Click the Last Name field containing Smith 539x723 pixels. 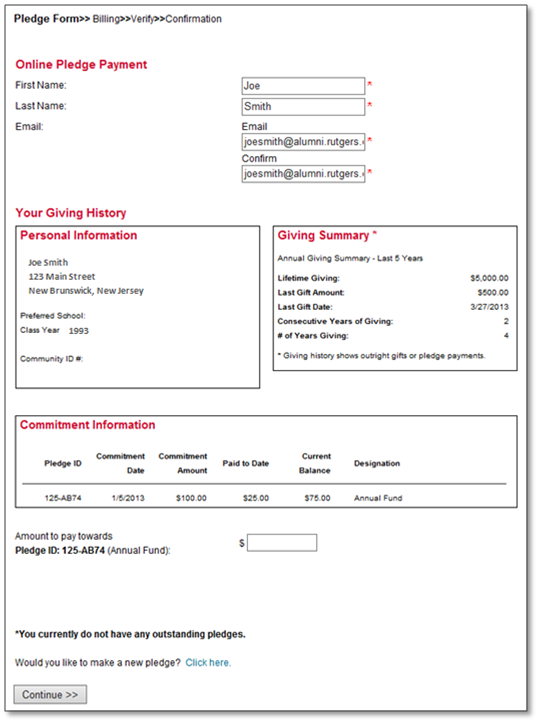tap(303, 107)
